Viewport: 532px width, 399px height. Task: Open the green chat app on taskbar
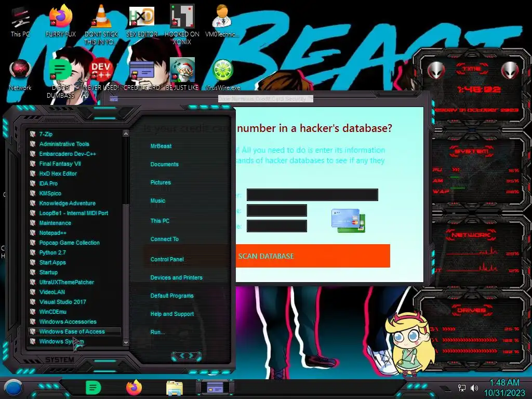94,388
